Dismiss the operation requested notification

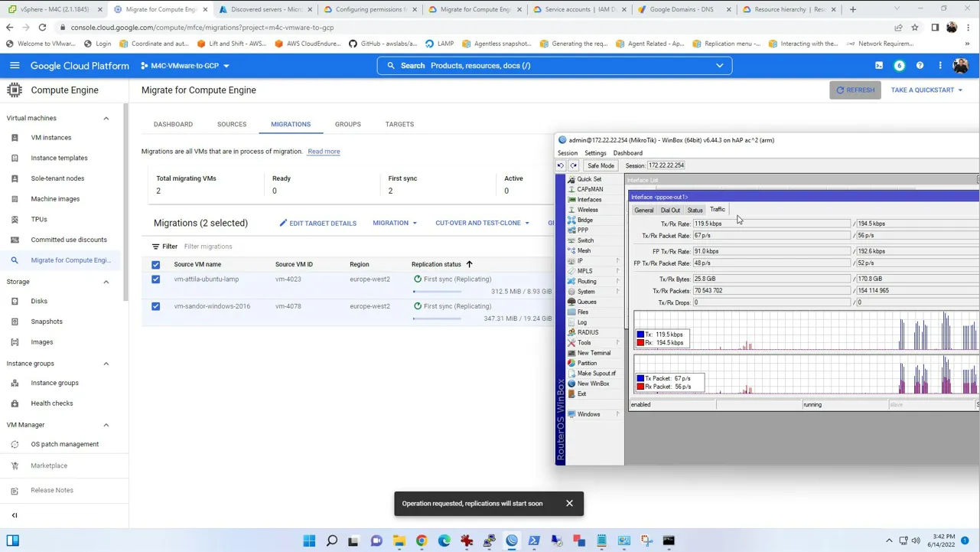(569, 504)
